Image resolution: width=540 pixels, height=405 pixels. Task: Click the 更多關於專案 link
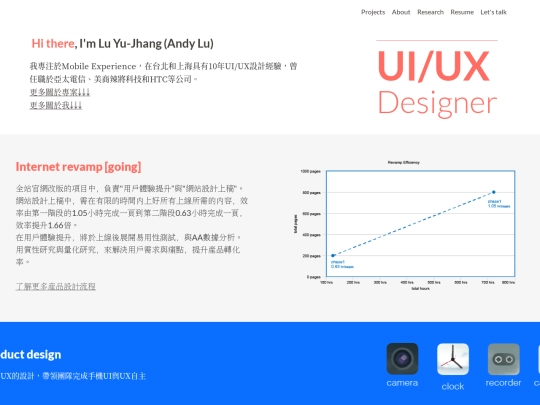[x=60, y=92]
